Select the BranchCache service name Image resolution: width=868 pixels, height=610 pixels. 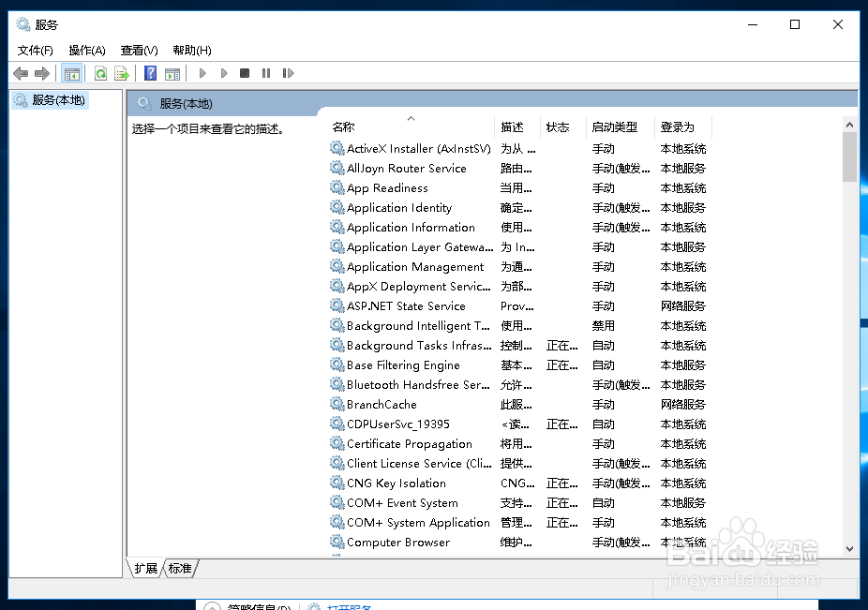[382, 405]
